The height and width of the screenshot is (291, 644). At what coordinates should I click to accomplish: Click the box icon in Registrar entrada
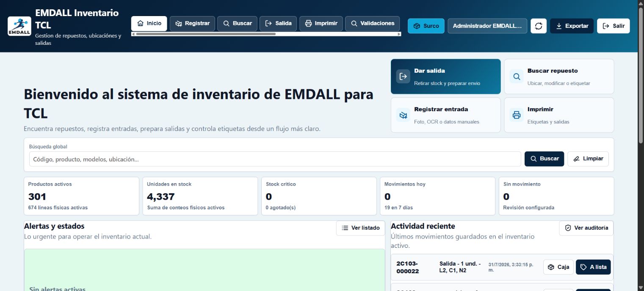[403, 115]
